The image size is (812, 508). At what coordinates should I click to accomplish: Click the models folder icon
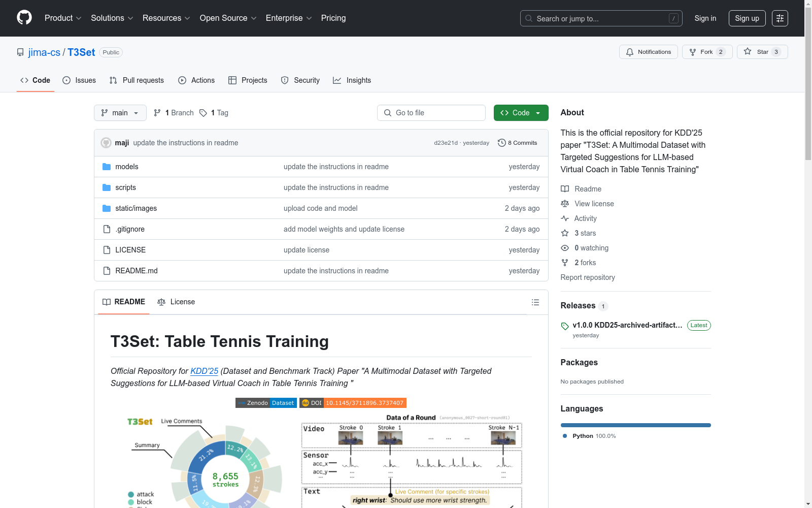pos(107,167)
